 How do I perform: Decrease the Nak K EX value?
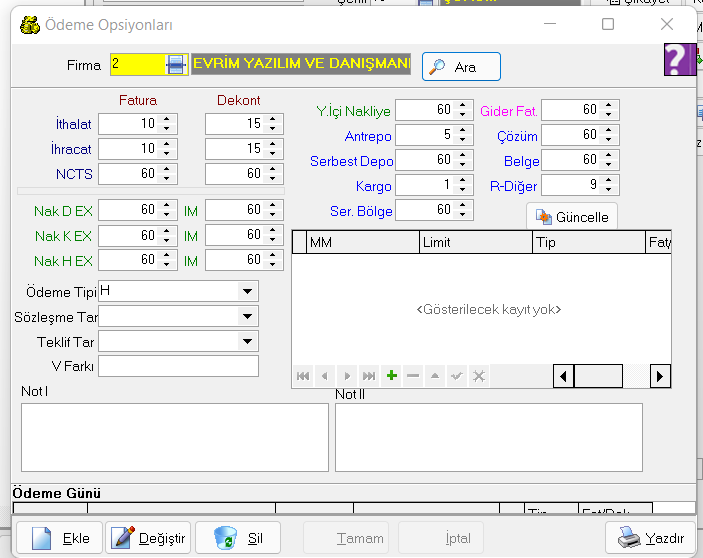pyautogui.click(x=167, y=240)
